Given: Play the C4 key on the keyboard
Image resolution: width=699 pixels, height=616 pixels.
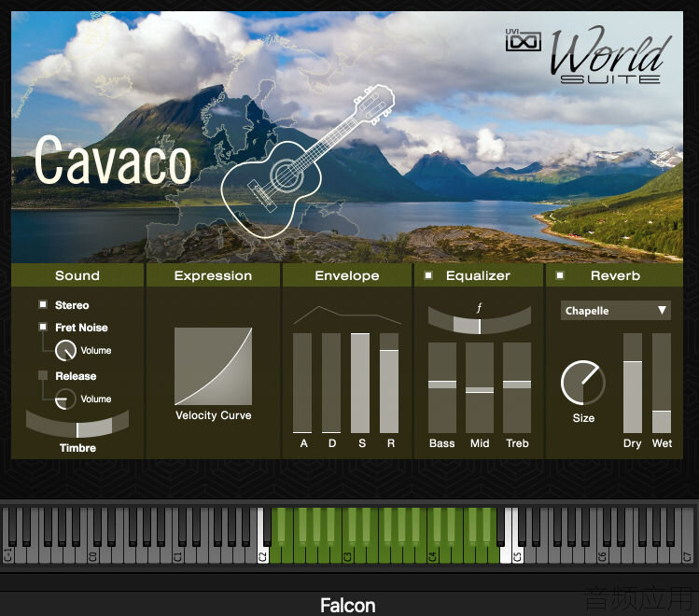Looking at the screenshot, I should click(432, 555).
